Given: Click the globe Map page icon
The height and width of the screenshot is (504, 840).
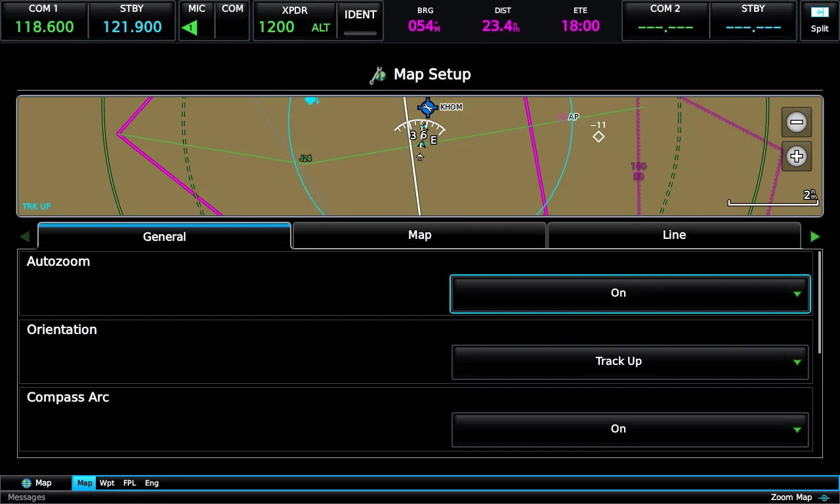Looking at the screenshot, I should click(26, 483).
